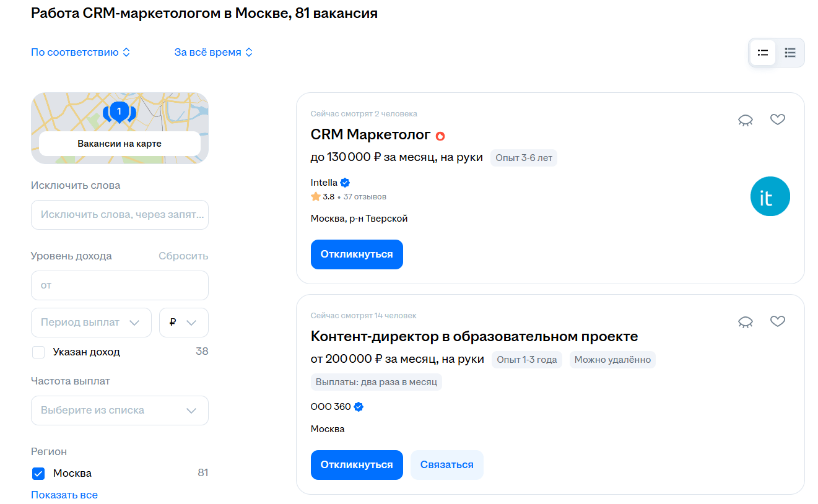Image resolution: width=818 pixels, height=504 pixels.
Task: Open the По соответствию sort dropdown
Action: tap(80, 53)
